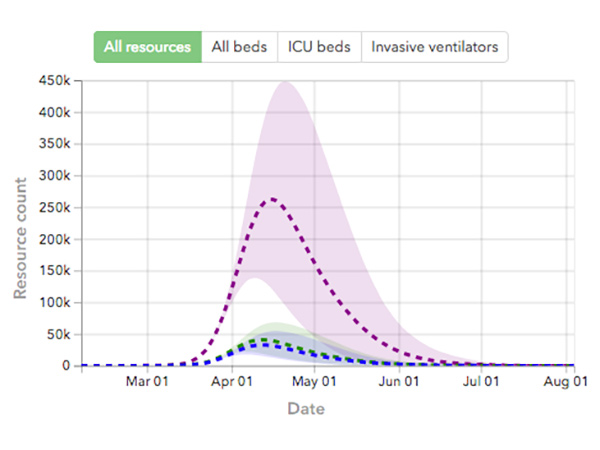The height and width of the screenshot is (450, 600).
Task: Click the 200k y-axis label
Action: point(52,239)
